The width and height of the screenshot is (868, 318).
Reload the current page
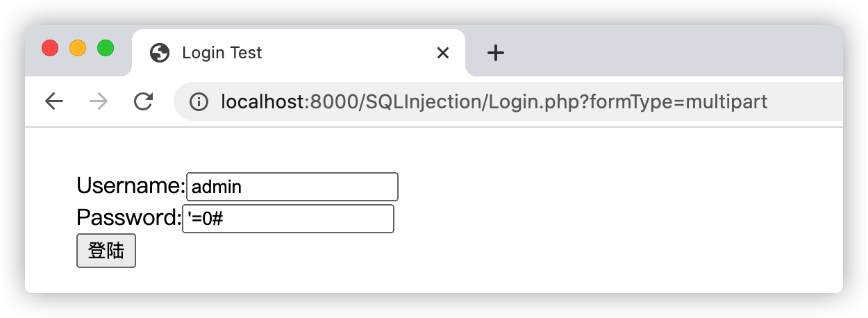click(x=144, y=102)
